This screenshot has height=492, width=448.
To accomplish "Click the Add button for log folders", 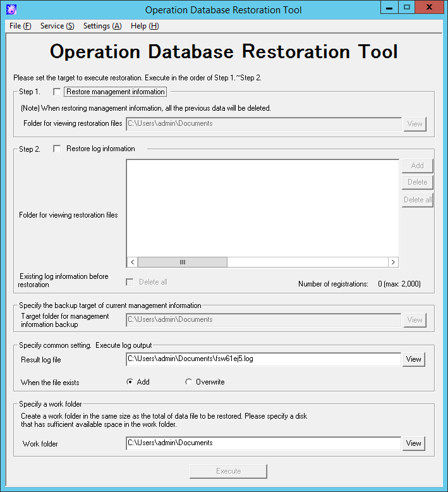I will 417,166.
